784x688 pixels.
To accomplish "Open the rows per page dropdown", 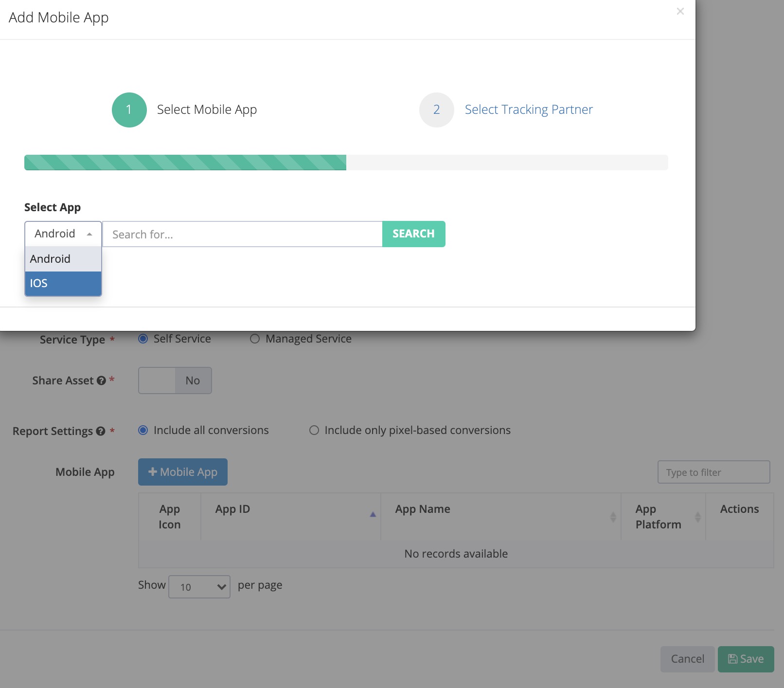I will 199,587.
